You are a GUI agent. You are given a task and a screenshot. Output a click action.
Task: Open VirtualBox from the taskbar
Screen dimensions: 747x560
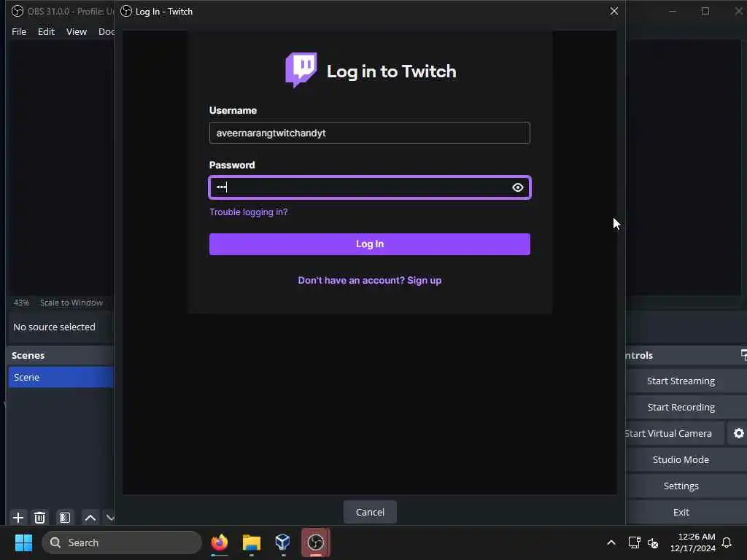pos(283,542)
